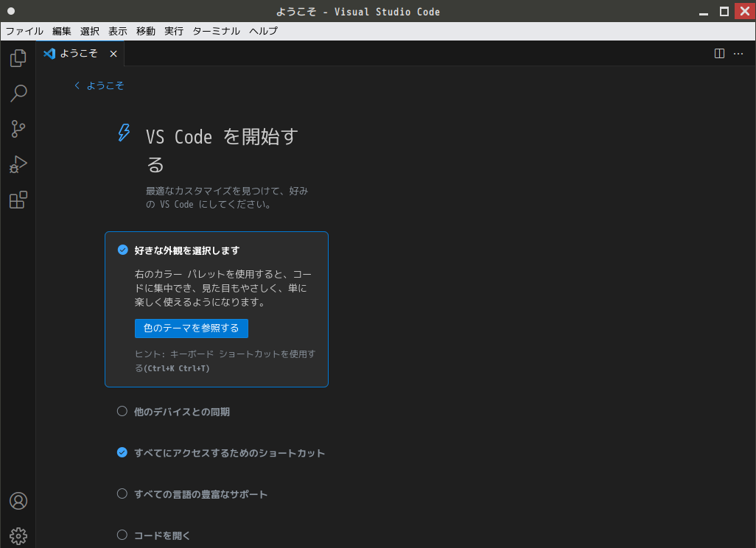Open the 移動 menu
This screenshot has height=548, width=756.
146,32
